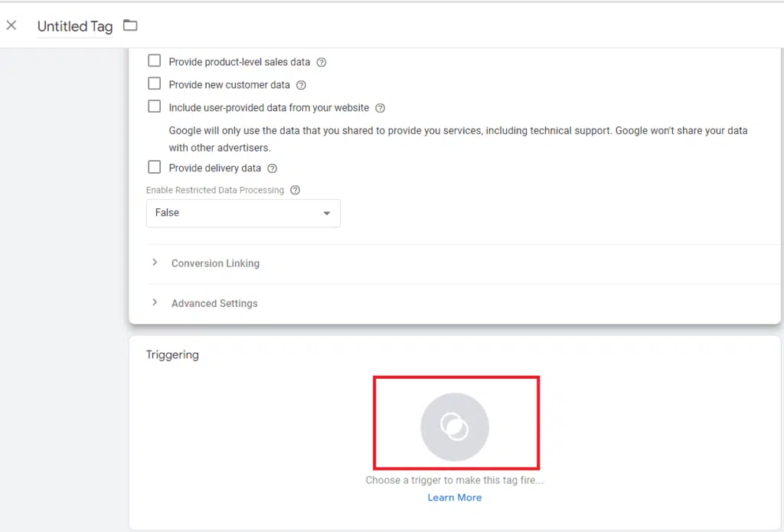Open help for new customer data
The height and width of the screenshot is (532, 784).
[x=301, y=85]
